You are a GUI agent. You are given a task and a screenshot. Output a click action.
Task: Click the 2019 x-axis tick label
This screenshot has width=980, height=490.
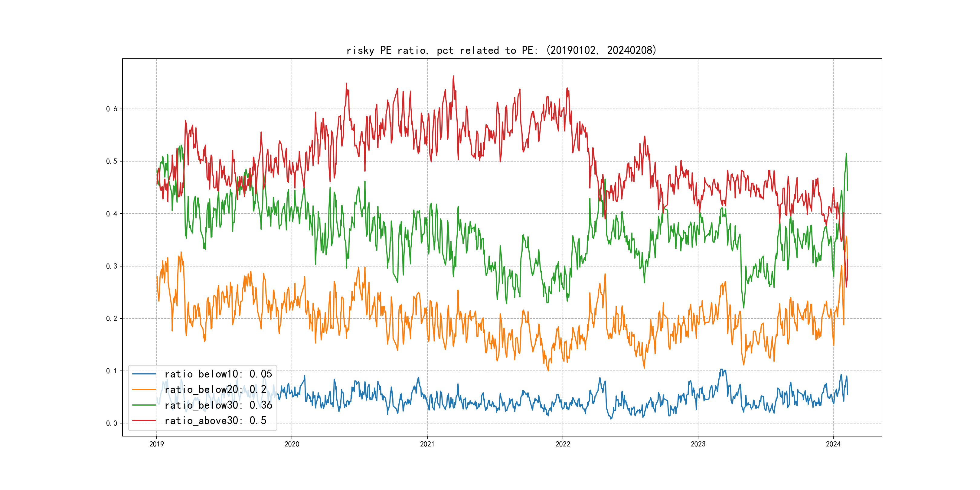click(x=156, y=444)
